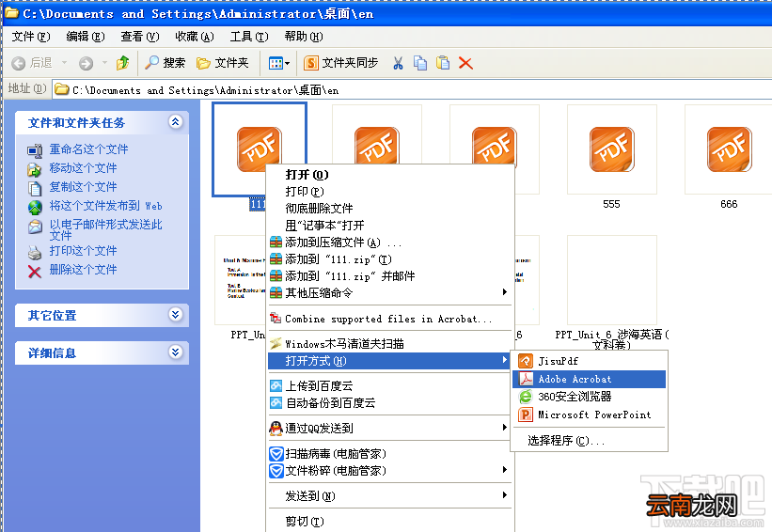Select the 555 PDF file thumbnail
The width and height of the screenshot is (772, 532).
611,149
